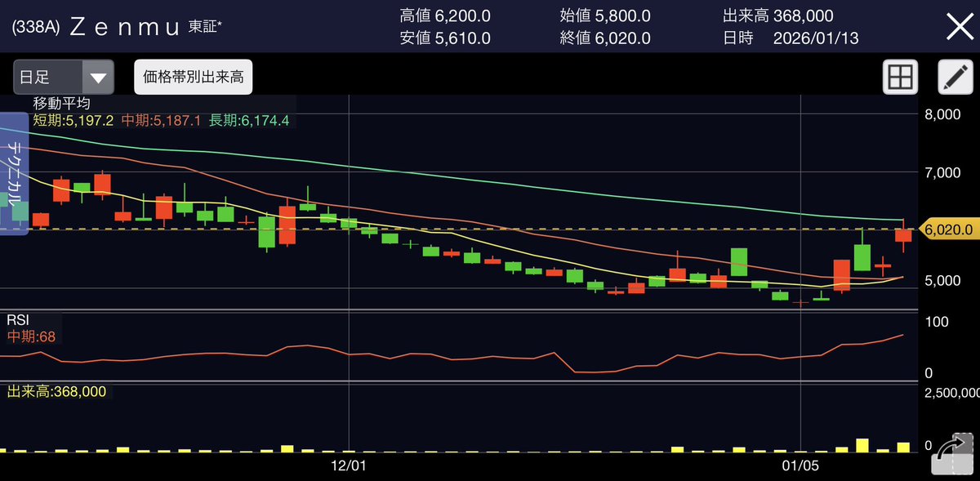The height and width of the screenshot is (481, 980).
Task: Tap the 価格帯別出来高 button
Action: pos(194,78)
